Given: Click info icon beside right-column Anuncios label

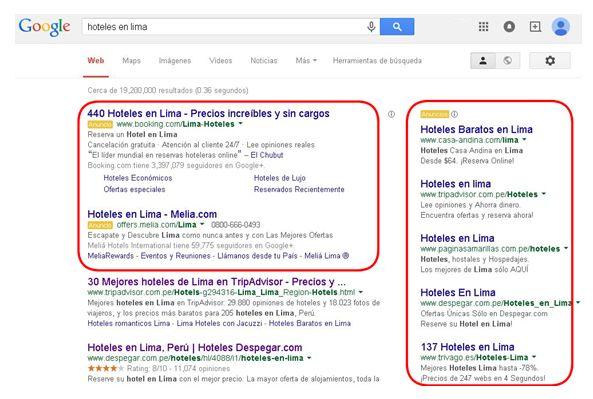Looking at the screenshot, I should pyautogui.click(x=455, y=114).
